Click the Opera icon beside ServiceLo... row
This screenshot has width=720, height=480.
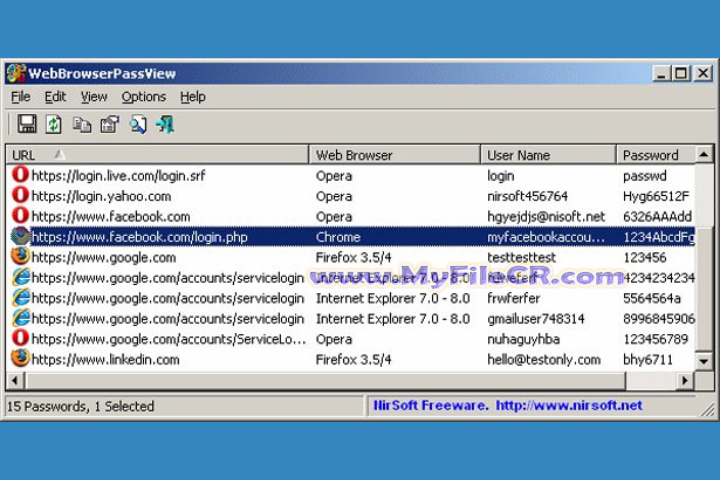click(20, 338)
